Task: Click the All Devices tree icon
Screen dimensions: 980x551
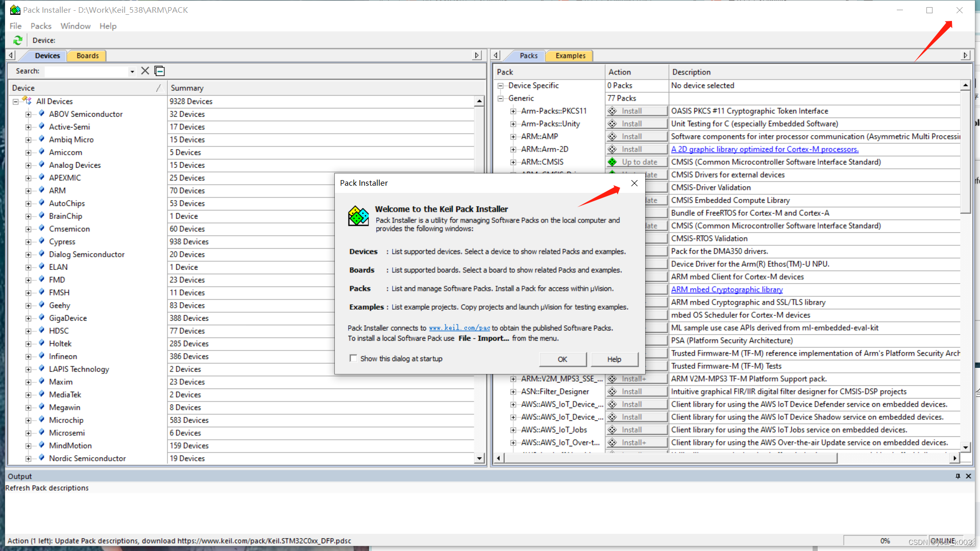Action: tap(27, 101)
